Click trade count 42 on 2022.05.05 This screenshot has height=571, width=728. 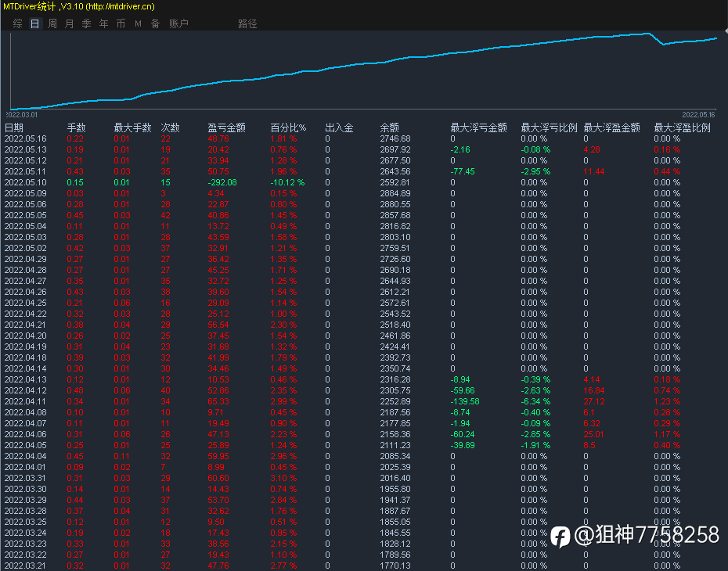[x=165, y=215]
